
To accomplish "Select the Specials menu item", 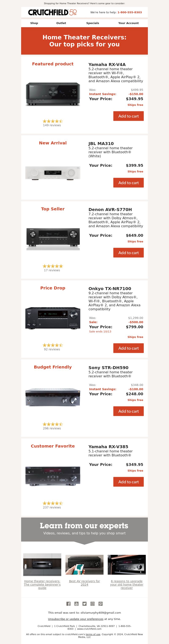I will 93,23.
